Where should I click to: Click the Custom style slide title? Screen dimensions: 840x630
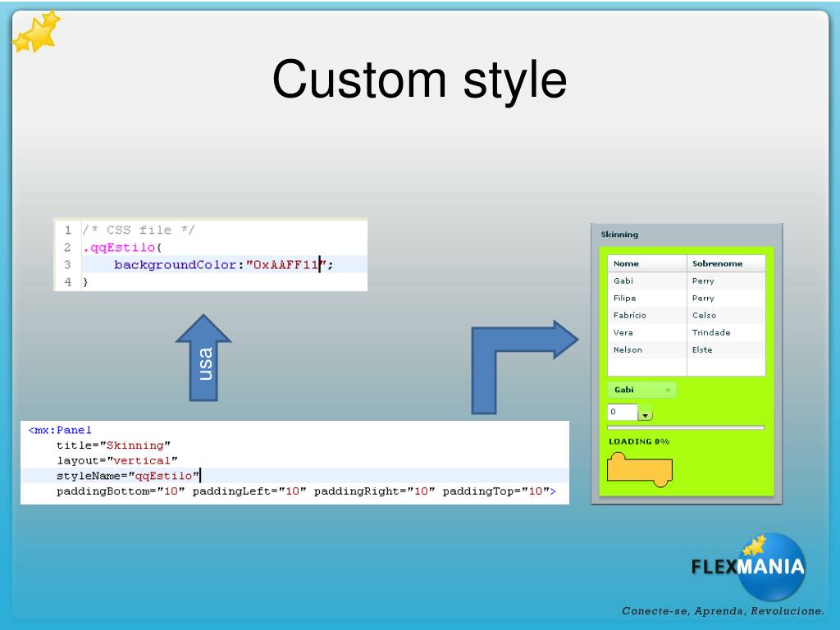tap(419, 80)
